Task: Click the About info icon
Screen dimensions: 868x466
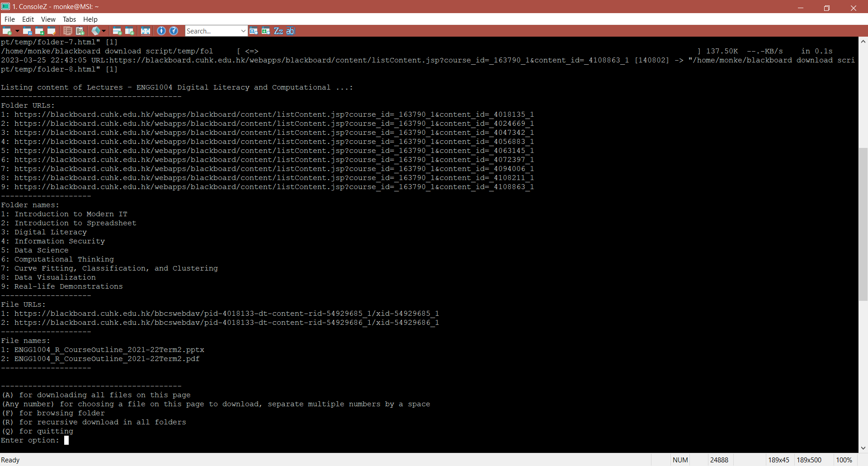Action: pos(161,31)
